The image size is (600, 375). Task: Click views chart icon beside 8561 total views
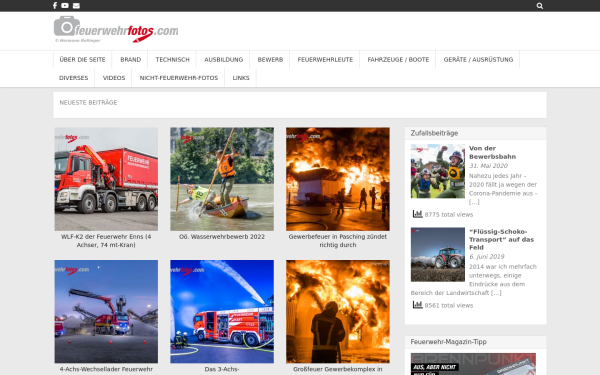417,305
